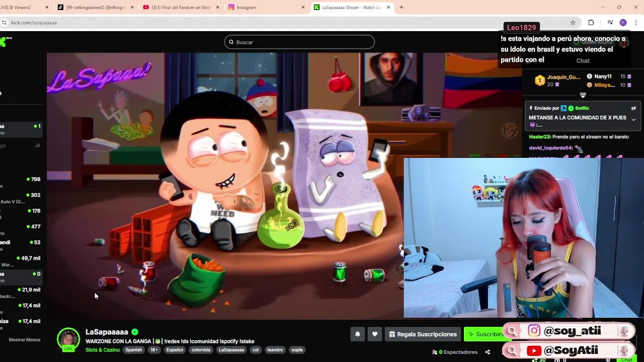Click the site info icon in address bar
The height and width of the screenshot is (362, 644).
coord(4,23)
